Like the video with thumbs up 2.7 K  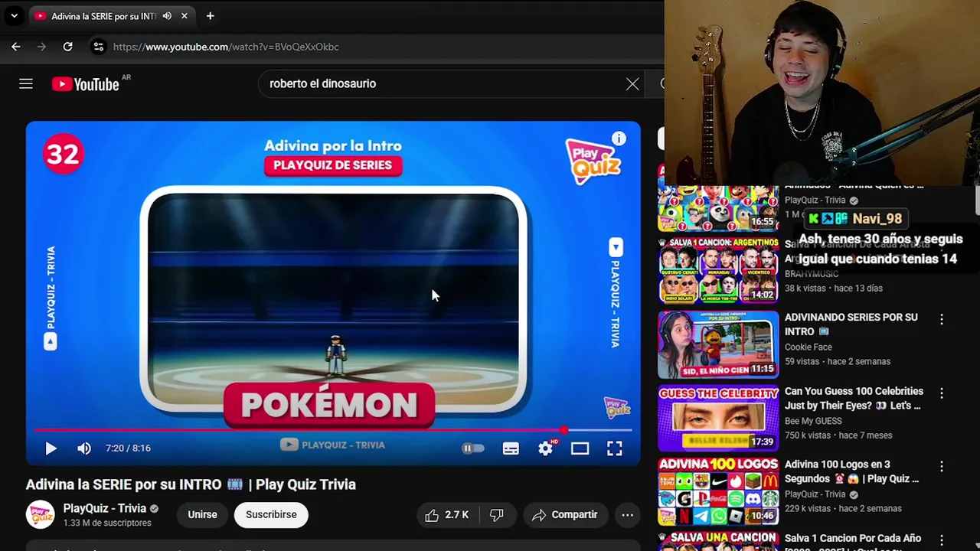446,515
